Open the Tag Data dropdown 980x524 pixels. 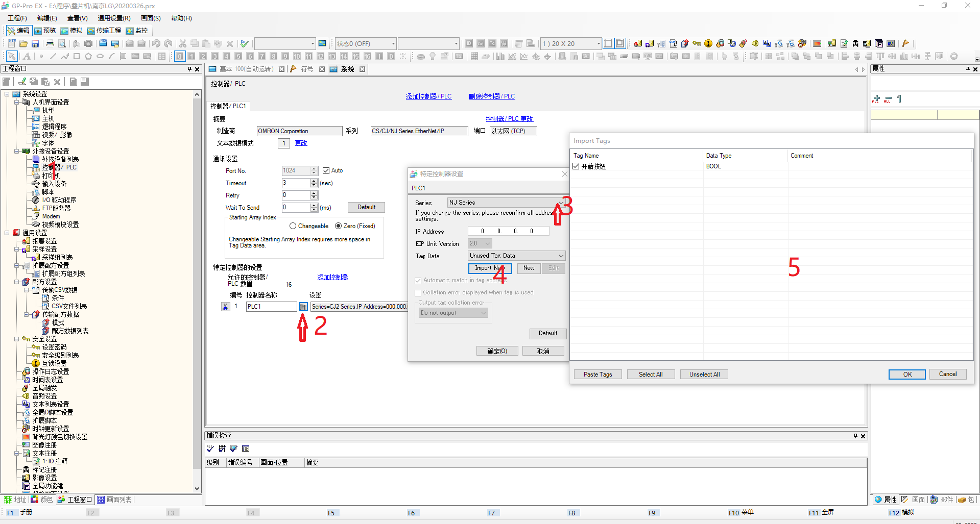[x=516, y=256]
